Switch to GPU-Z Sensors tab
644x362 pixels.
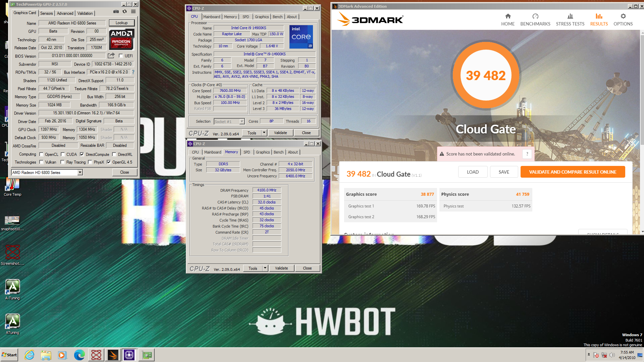47,13
